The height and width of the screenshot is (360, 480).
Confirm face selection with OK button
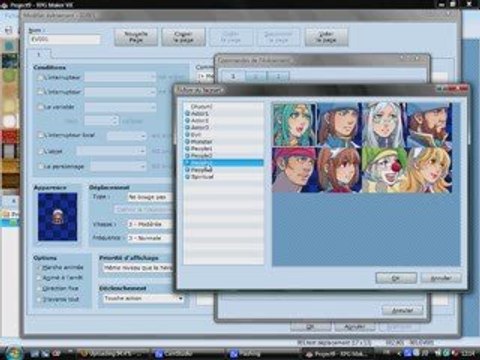[396, 278]
